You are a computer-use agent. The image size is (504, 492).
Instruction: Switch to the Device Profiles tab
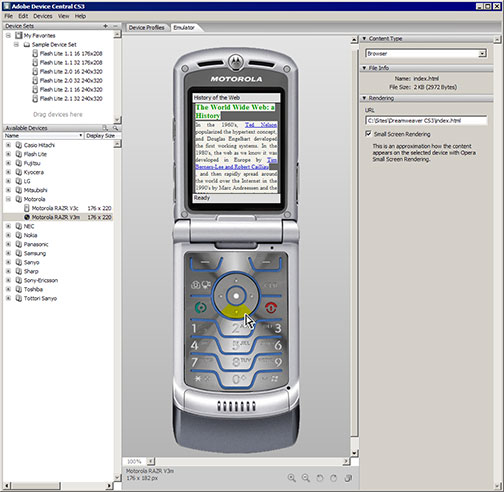[x=147, y=27]
